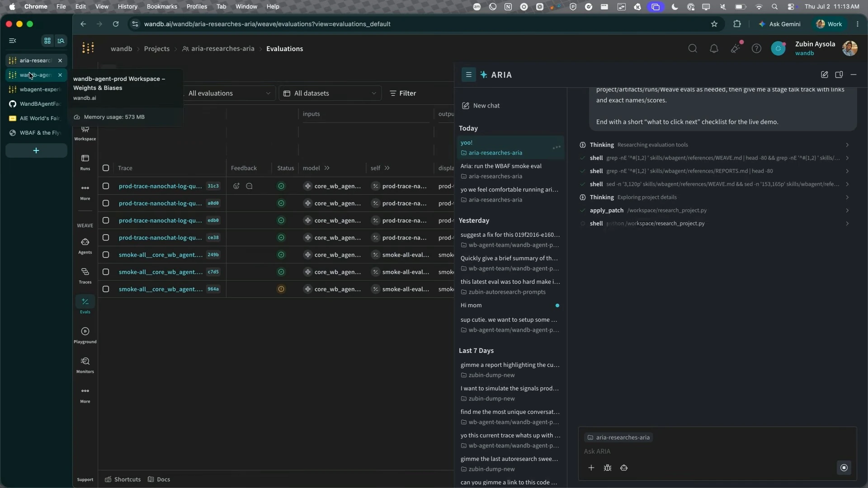
Task: Check the smoke-all row tagged 964a
Action: (x=106, y=289)
